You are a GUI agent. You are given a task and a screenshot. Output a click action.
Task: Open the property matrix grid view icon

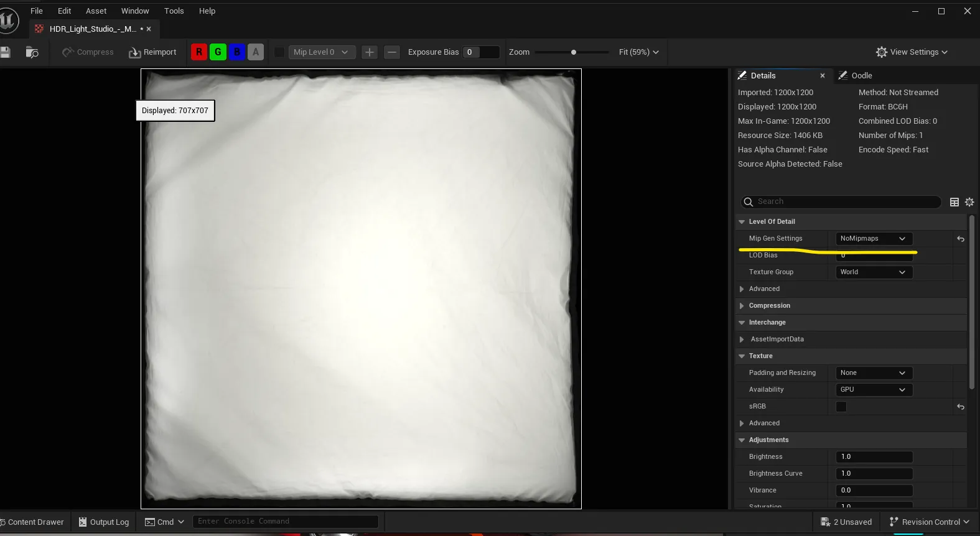tap(954, 202)
